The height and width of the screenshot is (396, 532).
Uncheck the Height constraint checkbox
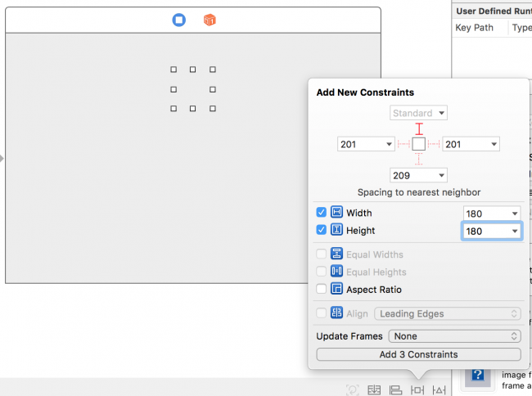tap(322, 231)
